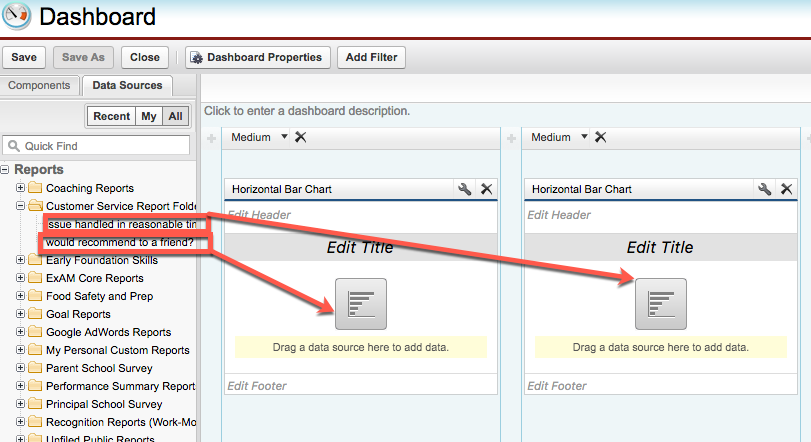Open first column Medium size dropdown
The height and width of the screenshot is (442, 811).
tap(284, 137)
